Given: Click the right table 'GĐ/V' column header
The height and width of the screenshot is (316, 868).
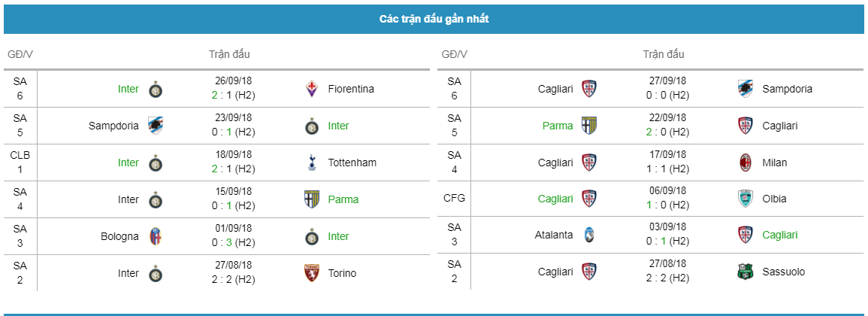Looking at the screenshot, I should point(455,54).
